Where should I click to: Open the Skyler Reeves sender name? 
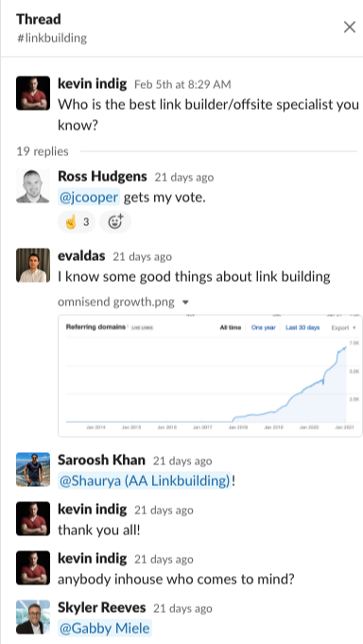coord(102,607)
